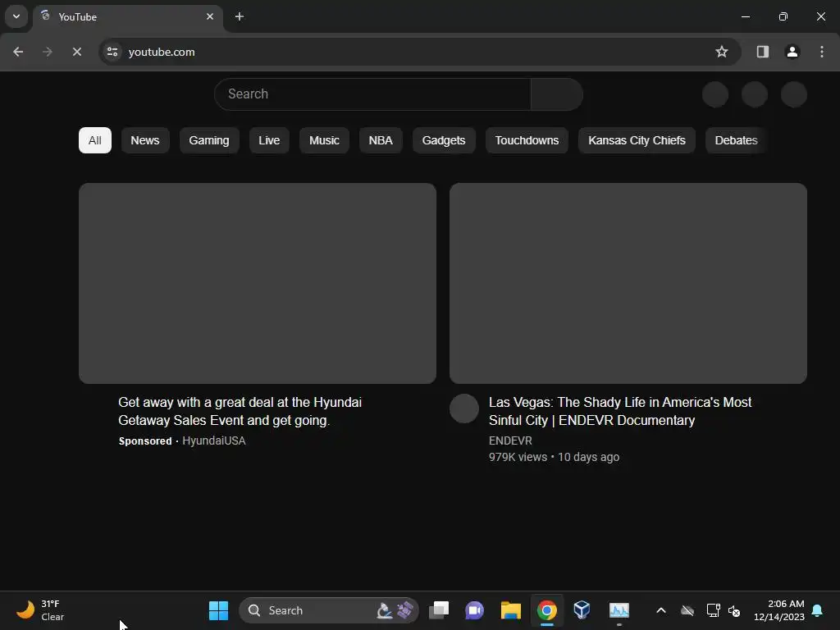Expand the tab search dropdown arrow
The height and width of the screenshot is (630, 840).
(x=16, y=16)
